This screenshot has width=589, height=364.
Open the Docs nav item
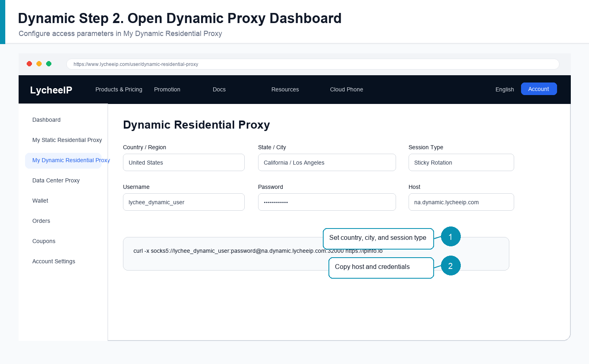[x=219, y=89]
